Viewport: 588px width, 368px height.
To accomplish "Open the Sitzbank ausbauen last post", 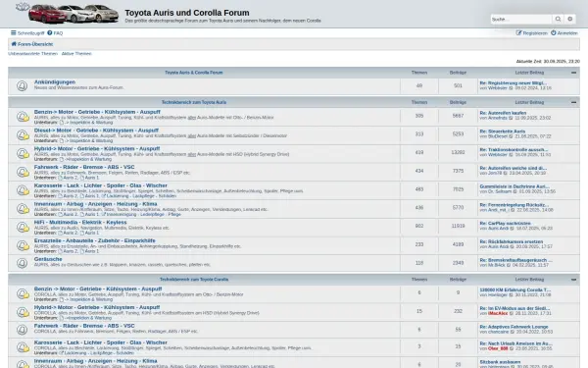I will pos(500,362).
